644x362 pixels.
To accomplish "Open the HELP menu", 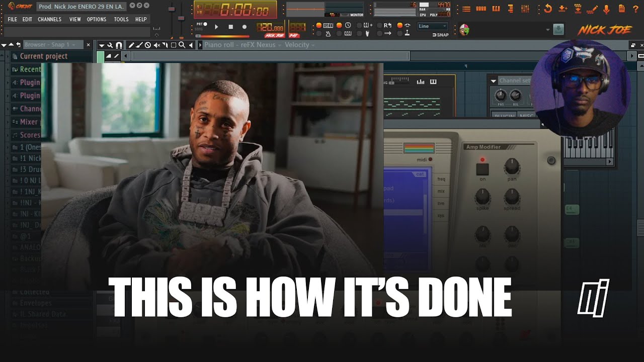I will click(141, 19).
